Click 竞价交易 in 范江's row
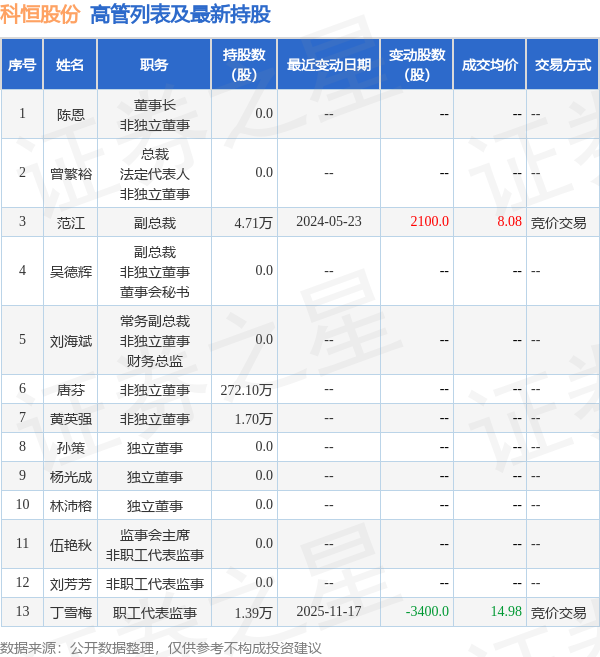 pyautogui.click(x=559, y=222)
